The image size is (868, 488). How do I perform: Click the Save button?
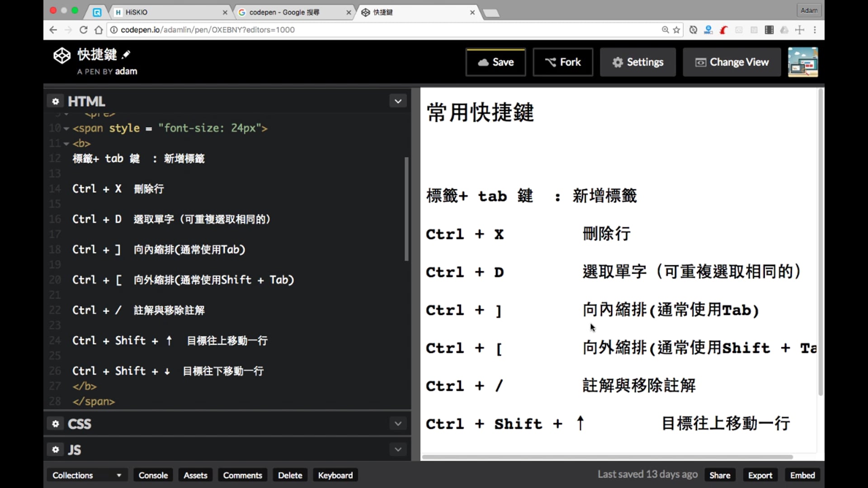click(495, 62)
